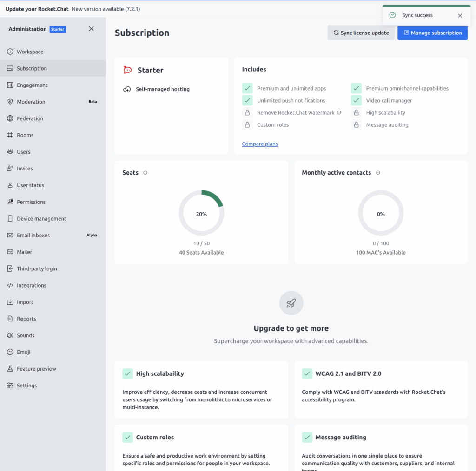
Task: Click the Email inboxes envelope icon
Action: tap(10, 235)
